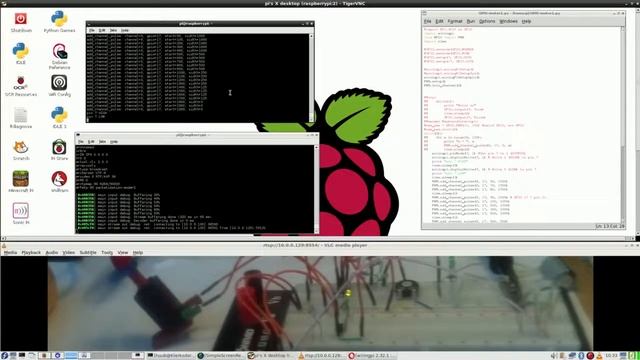
Task: Open Tabs menu in lower terminal window
Action: 102,142
